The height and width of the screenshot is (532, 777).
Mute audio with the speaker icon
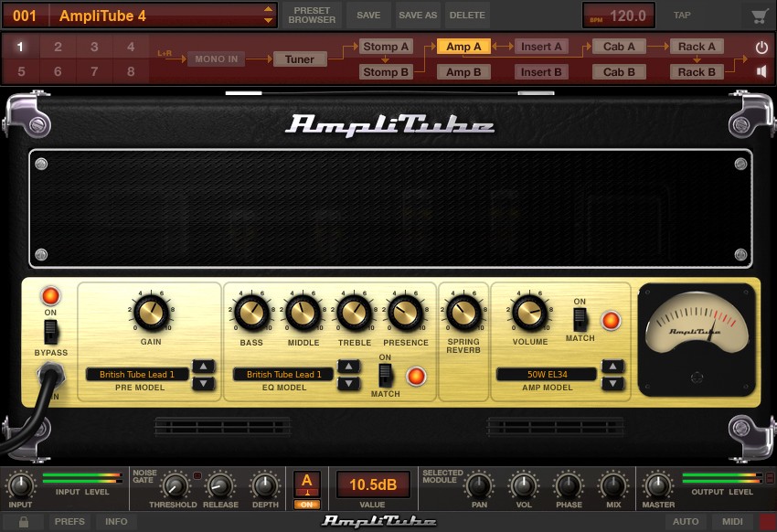(x=762, y=70)
